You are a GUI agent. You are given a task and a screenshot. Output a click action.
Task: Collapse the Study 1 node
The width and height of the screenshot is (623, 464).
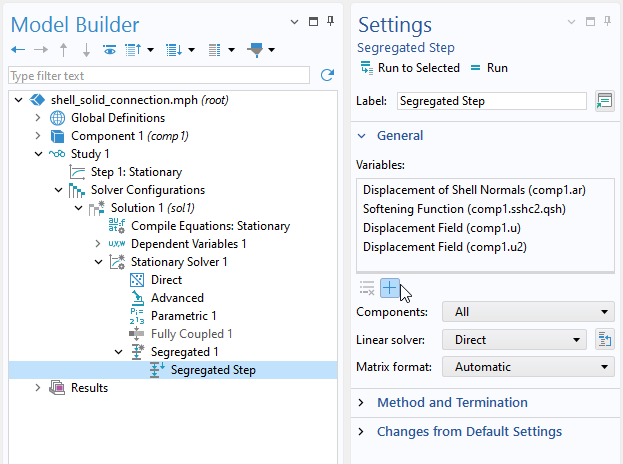pyautogui.click(x=39, y=154)
